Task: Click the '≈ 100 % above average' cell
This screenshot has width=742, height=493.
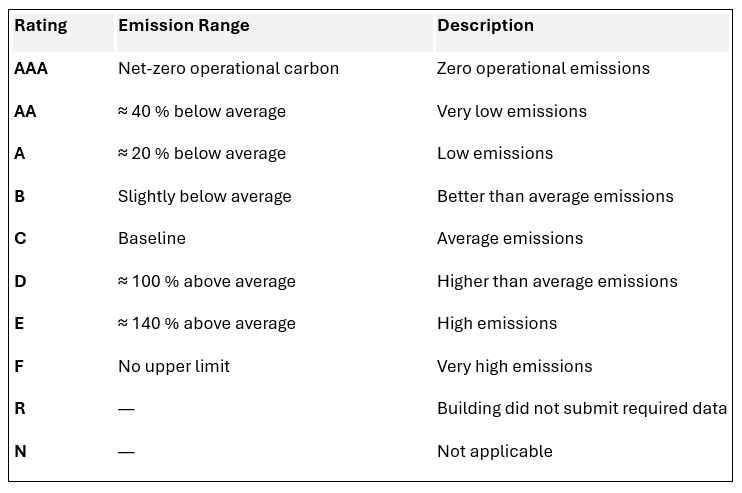Action: (207, 281)
